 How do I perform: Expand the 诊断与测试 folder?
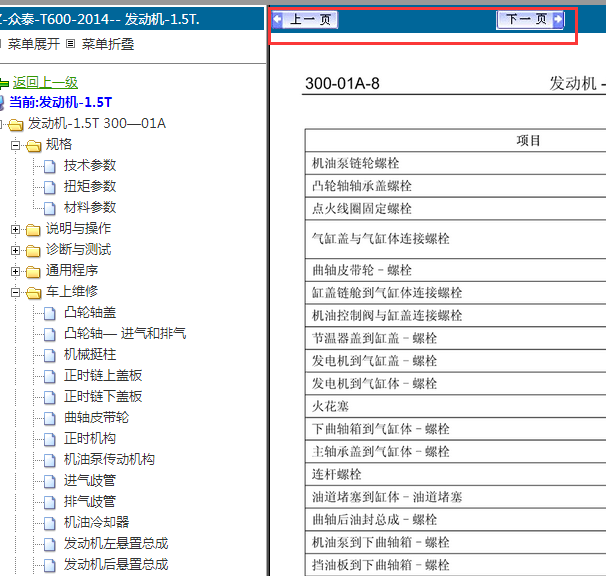15,250
